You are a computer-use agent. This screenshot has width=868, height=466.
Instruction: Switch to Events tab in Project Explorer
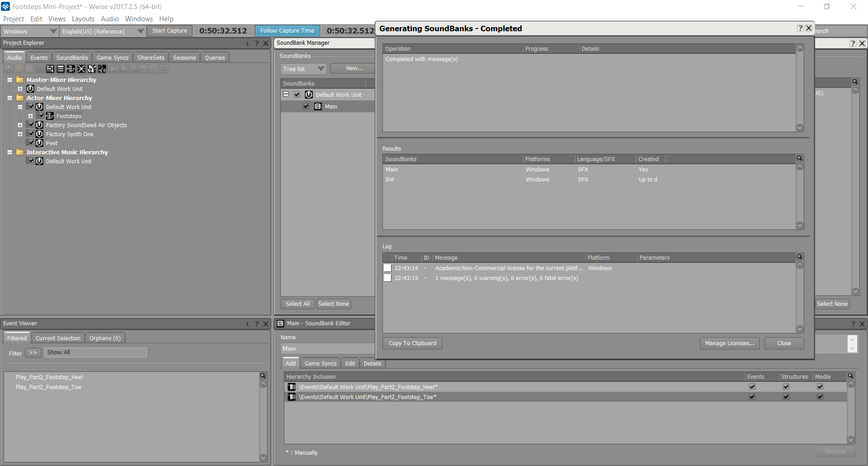39,57
